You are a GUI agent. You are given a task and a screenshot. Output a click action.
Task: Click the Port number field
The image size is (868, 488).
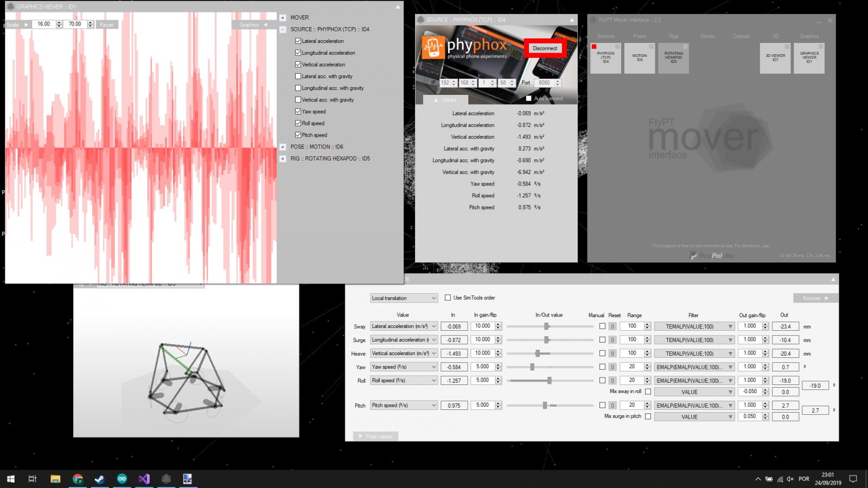point(544,83)
